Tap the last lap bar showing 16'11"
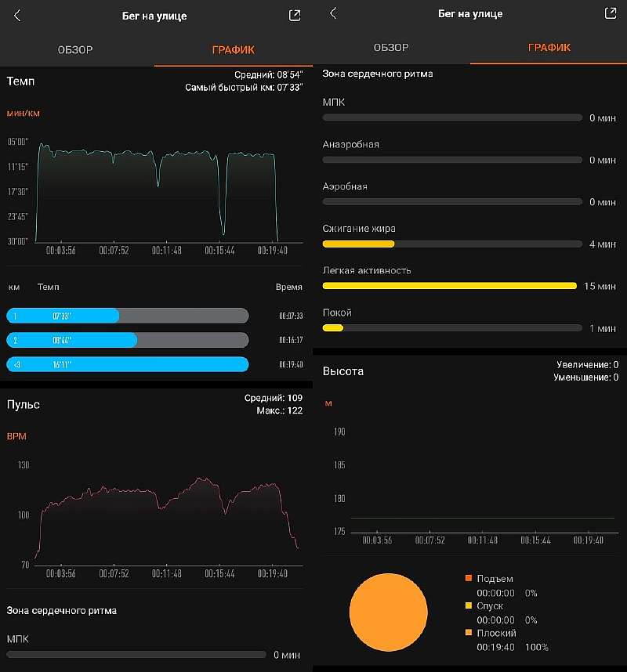The image size is (627, 672). click(x=127, y=364)
